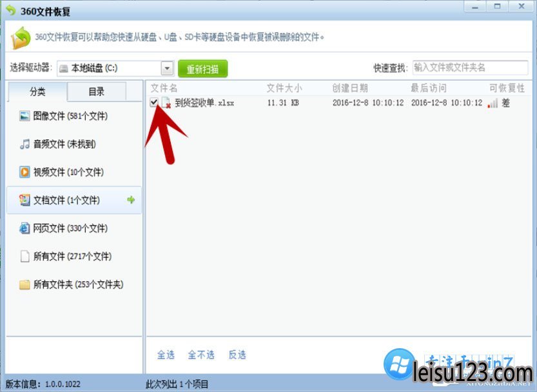
Task: Click the file name 到货签收单.xlsx
Action: pos(204,103)
